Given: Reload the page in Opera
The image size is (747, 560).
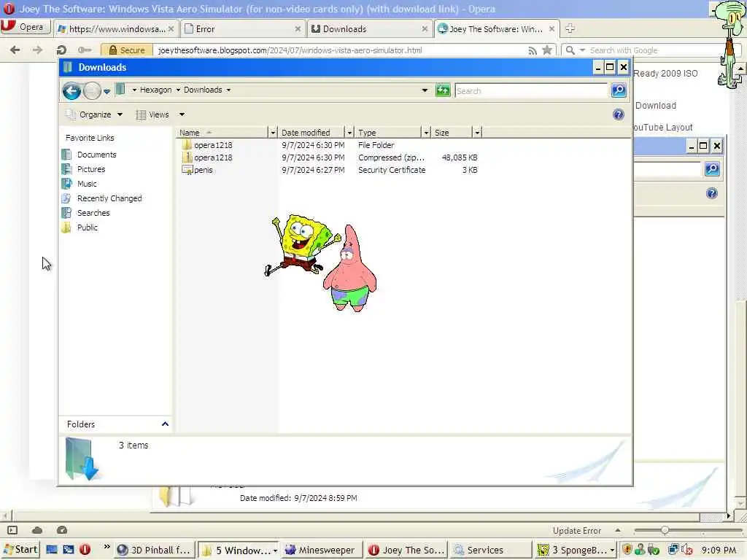Looking at the screenshot, I should click(x=61, y=50).
